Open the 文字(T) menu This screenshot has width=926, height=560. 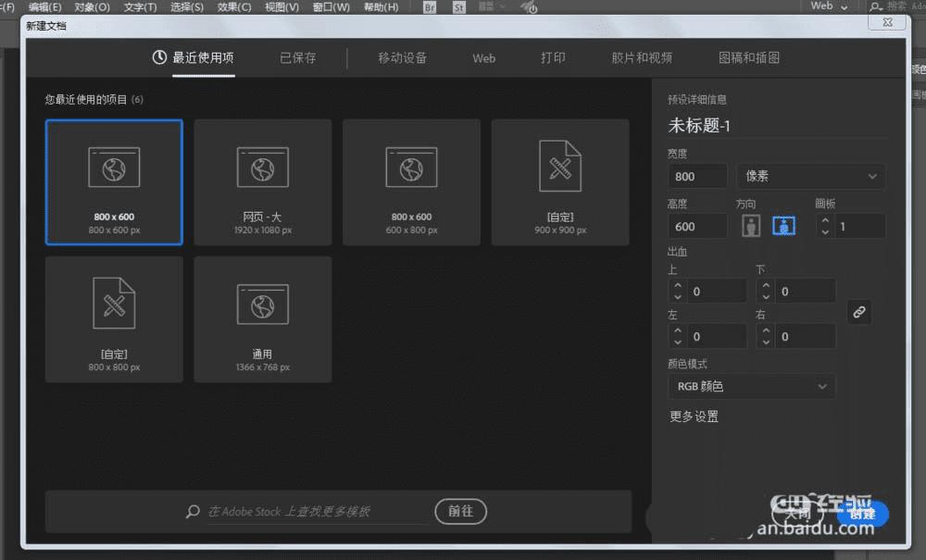140,7
